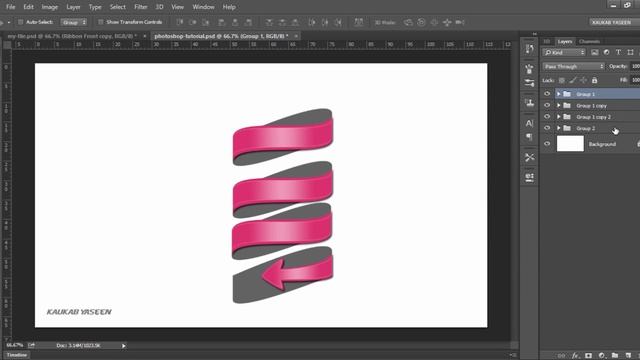Open the Clone Source panel icon

click(529, 102)
